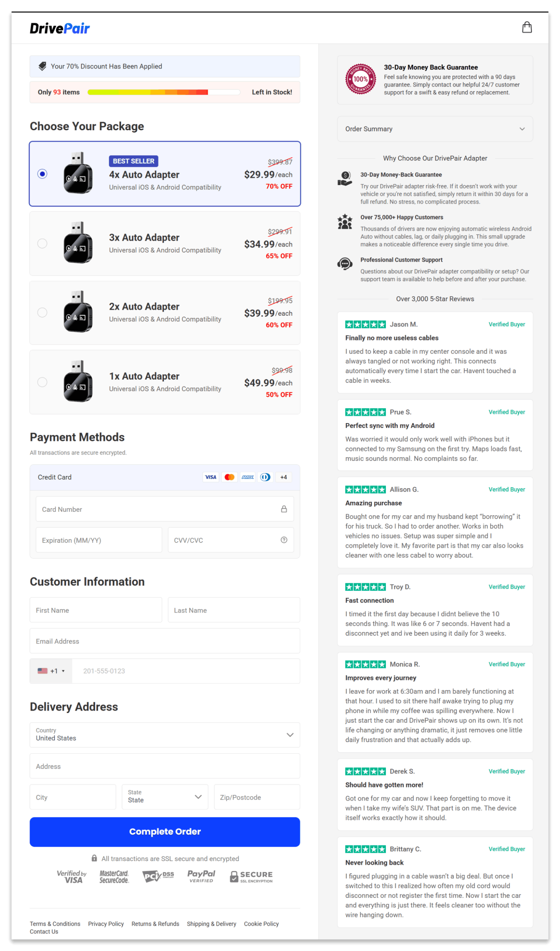Focus the CVV/CVC field
The height and width of the screenshot is (951, 560).
pos(231,540)
